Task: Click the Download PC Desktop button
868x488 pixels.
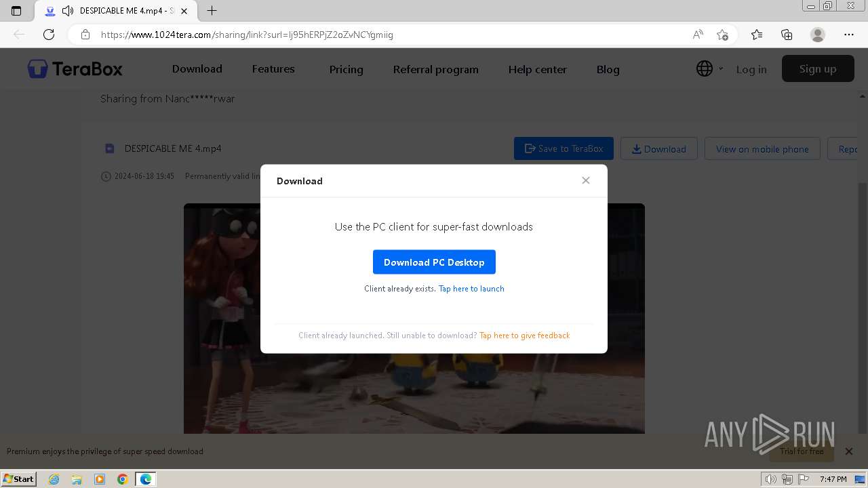Action: 434,262
